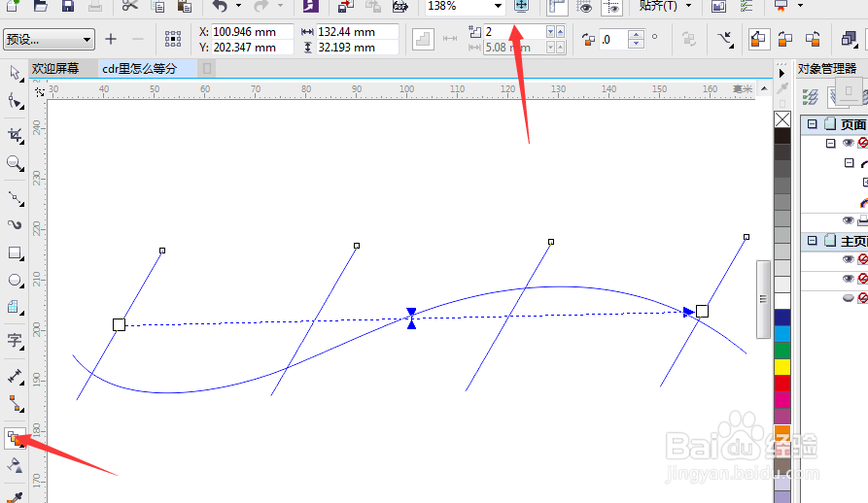868x503 pixels.
Task: Click the X position field 100.946 mm
Action: click(252, 32)
